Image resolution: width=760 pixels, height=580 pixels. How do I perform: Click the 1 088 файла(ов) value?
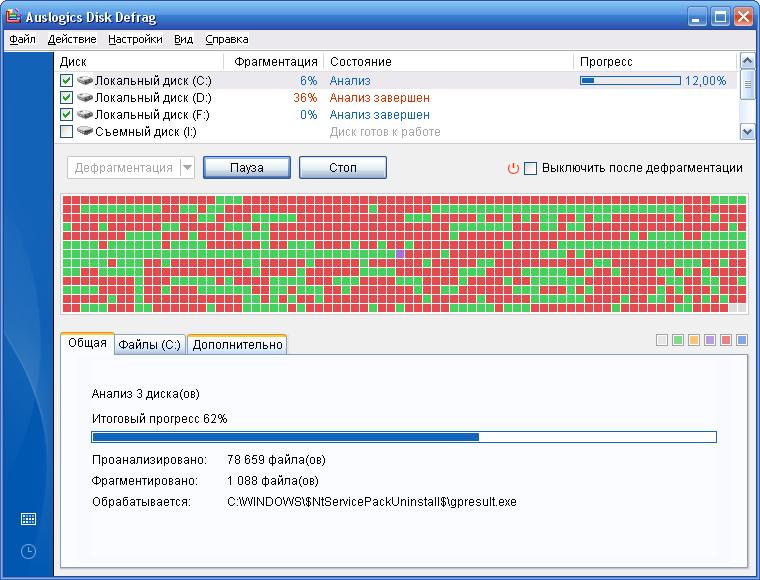(x=273, y=481)
